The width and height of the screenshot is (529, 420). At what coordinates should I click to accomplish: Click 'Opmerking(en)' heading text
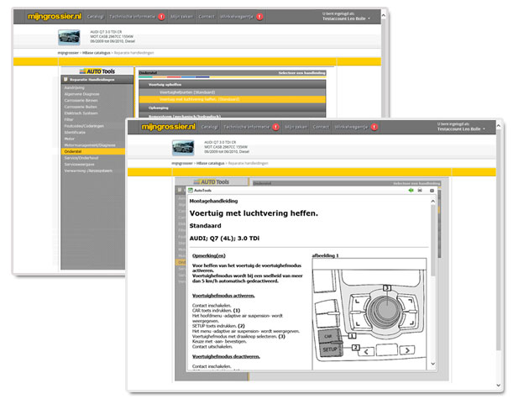[209, 255]
